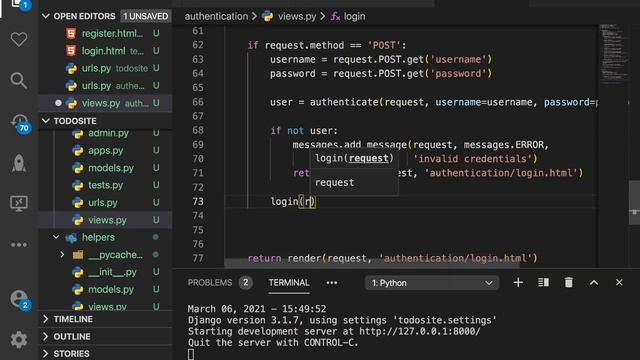Open the Search magnifier view
This screenshot has height=360, width=640.
19,81
